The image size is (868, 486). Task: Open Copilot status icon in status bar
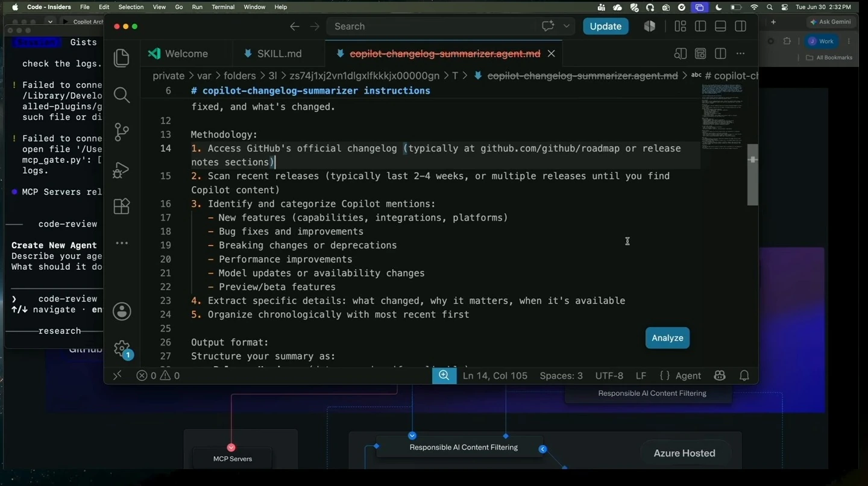tap(720, 375)
